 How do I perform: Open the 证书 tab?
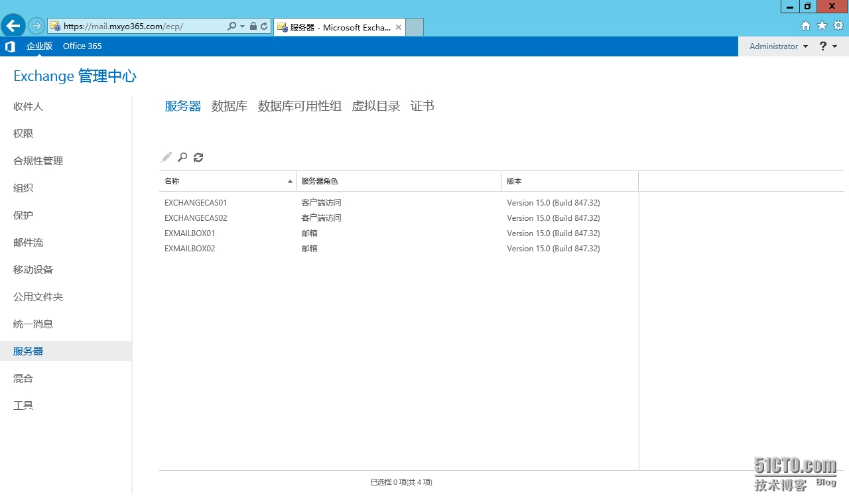pyautogui.click(x=422, y=106)
